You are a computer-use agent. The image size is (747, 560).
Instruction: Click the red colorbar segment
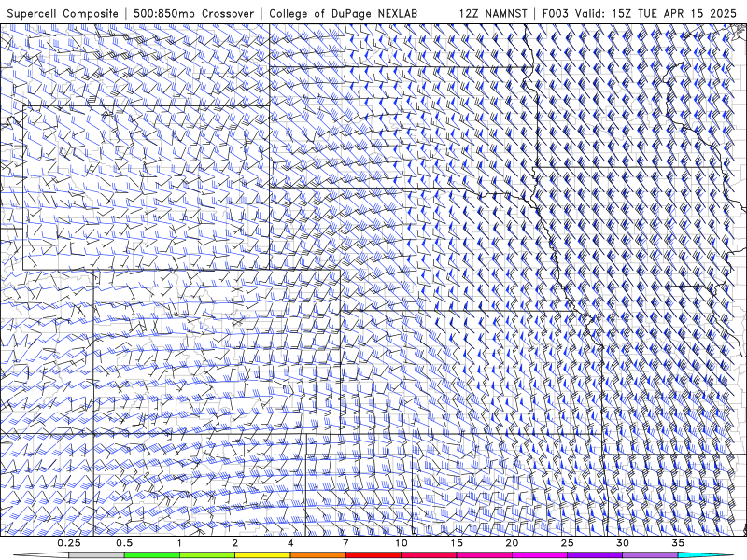coord(373,555)
